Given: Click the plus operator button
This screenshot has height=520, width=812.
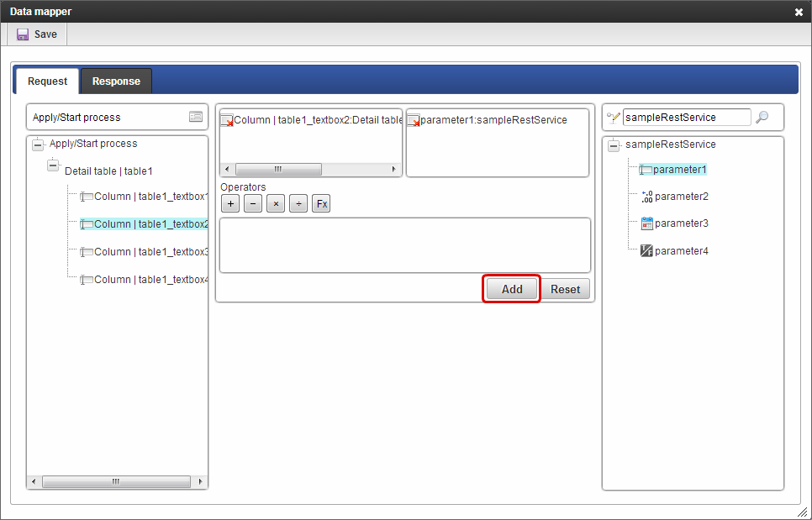Looking at the screenshot, I should pos(230,204).
